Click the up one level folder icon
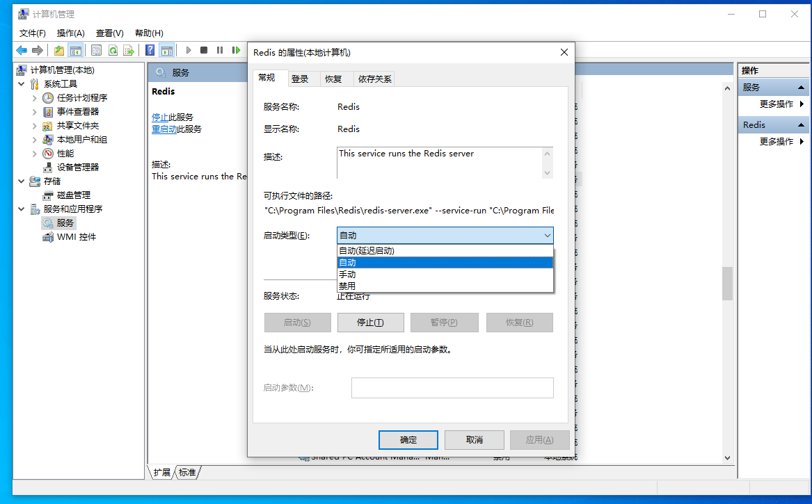This screenshot has width=812, height=504. point(59,50)
